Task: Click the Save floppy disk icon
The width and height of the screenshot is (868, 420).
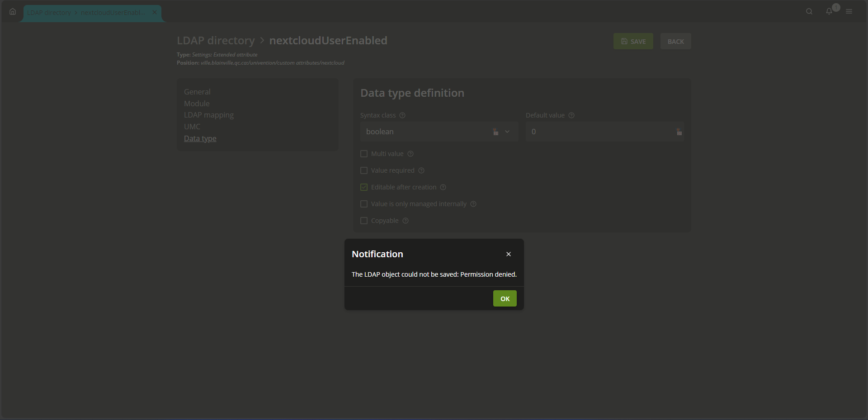Action: [624, 41]
